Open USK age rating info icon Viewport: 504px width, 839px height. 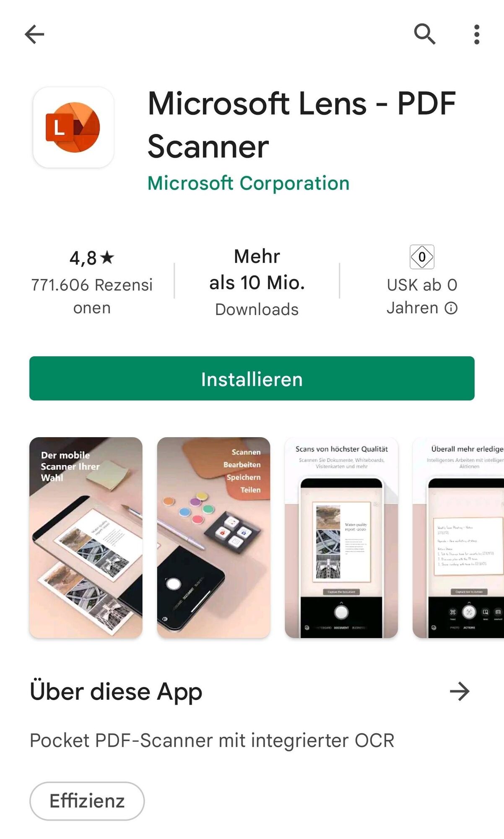tap(451, 308)
